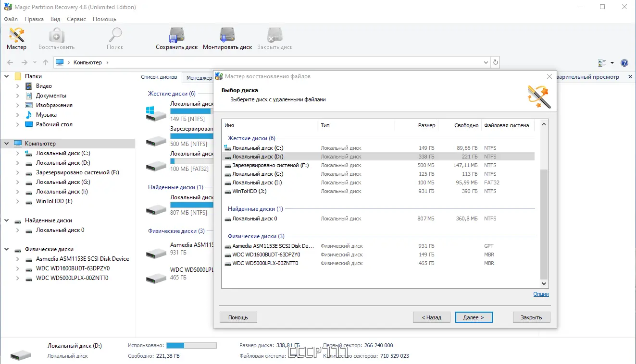Collapse the Папки tree node
Image resolution: width=636 pixels, height=364 pixels.
pos(7,76)
